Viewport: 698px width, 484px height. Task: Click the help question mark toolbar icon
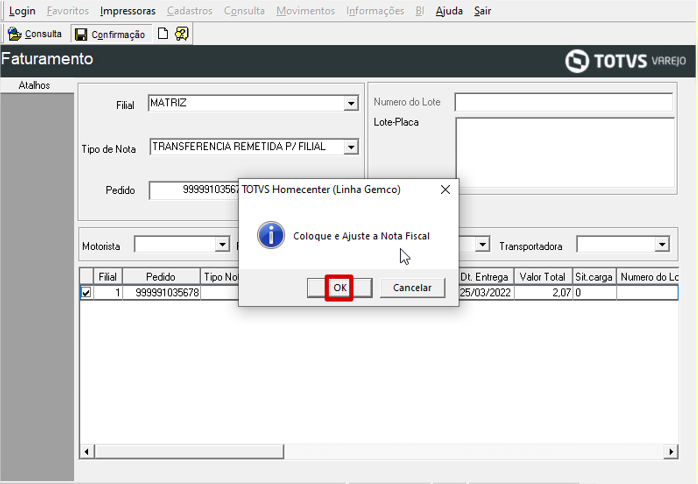[x=182, y=33]
